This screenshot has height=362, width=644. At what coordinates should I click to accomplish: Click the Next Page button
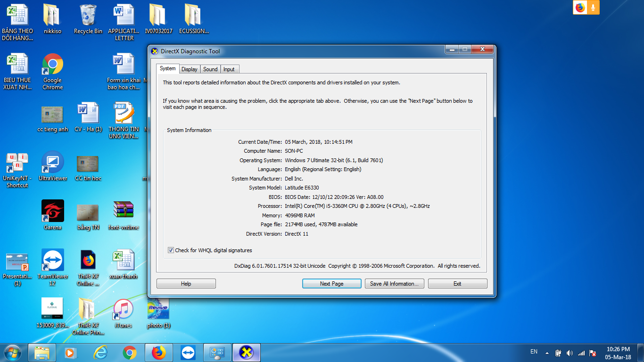coord(331,284)
